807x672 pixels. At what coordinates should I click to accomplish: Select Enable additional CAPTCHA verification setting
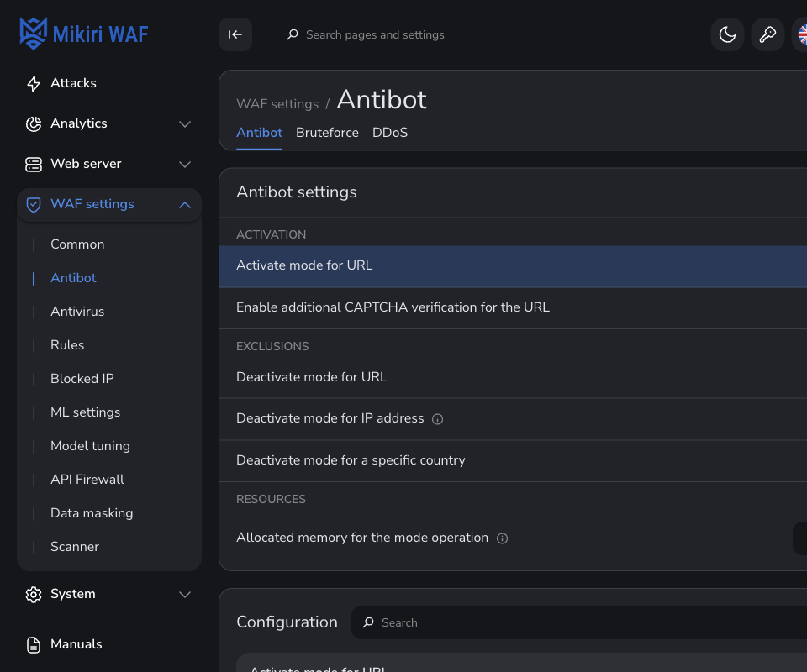513,307
